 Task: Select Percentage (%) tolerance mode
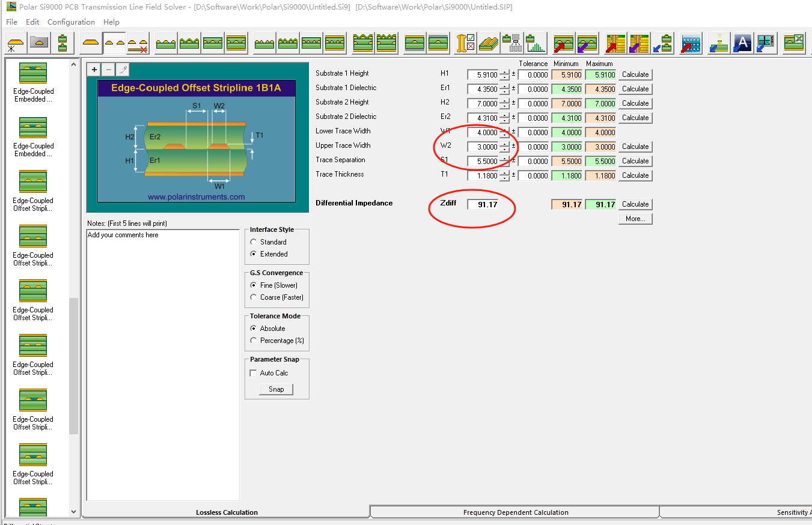(x=254, y=341)
